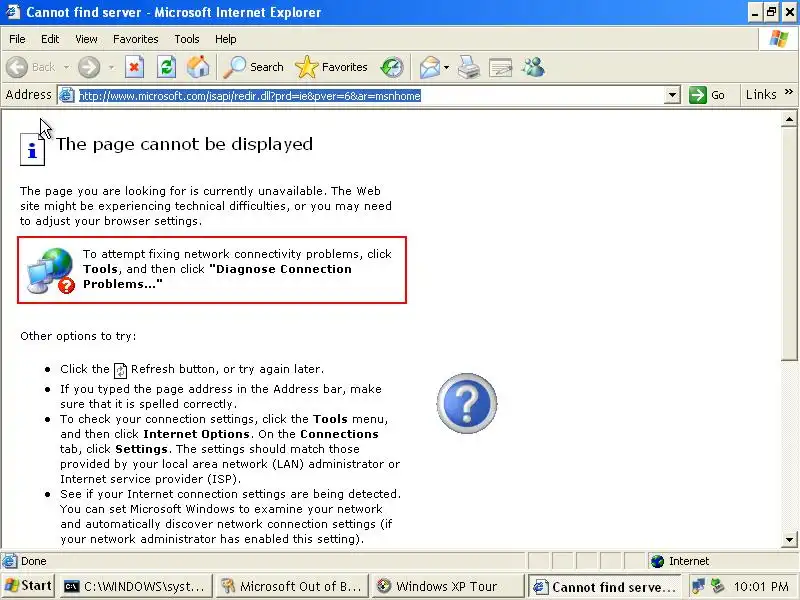Expand the Mail button dropdown arrow
The height and width of the screenshot is (600, 800).
[x=446, y=67]
